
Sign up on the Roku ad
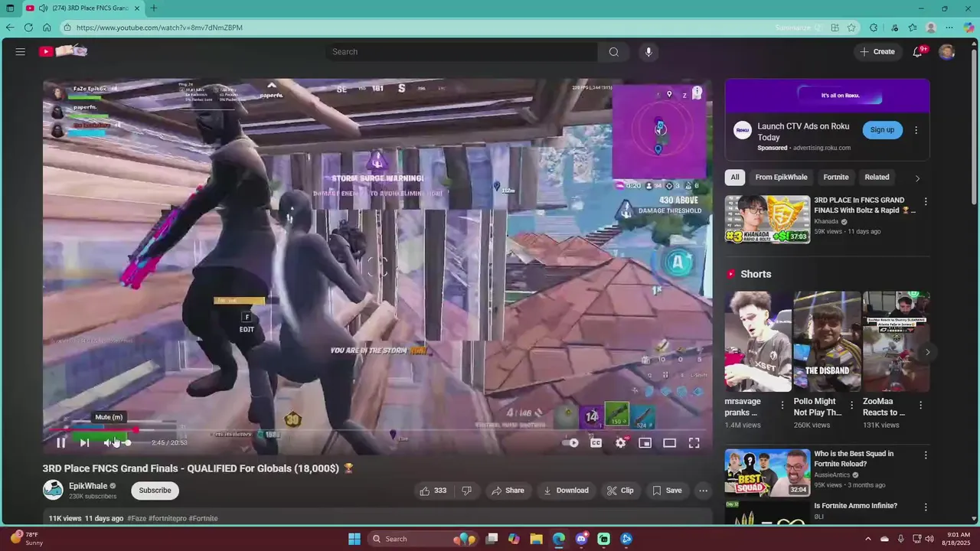(882, 130)
